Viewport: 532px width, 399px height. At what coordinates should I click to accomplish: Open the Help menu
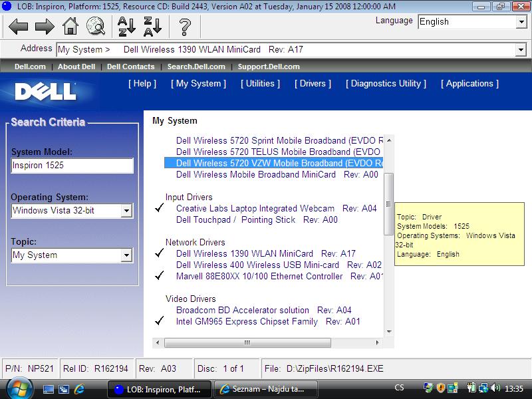pyautogui.click(x=142, y=84)
